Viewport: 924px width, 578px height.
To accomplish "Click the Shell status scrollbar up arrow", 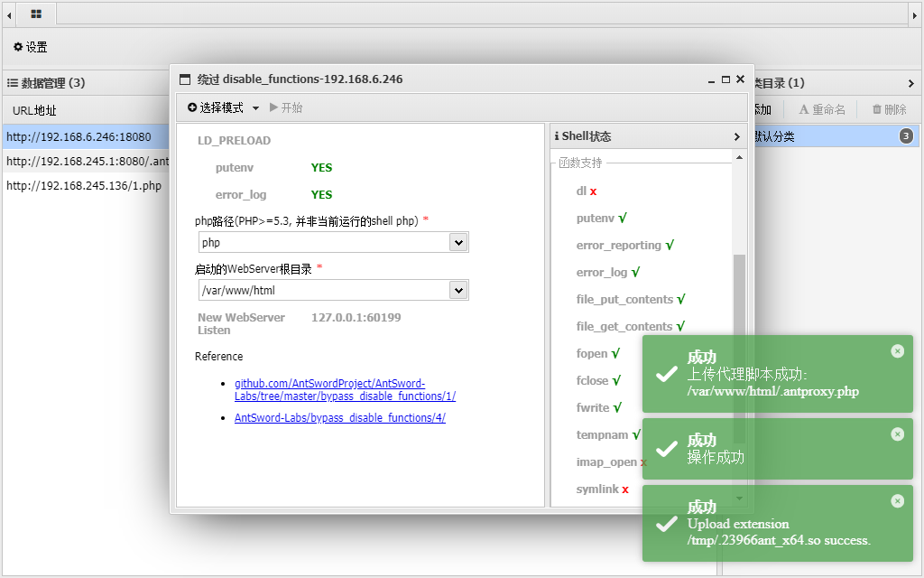I will coord(740,157).
